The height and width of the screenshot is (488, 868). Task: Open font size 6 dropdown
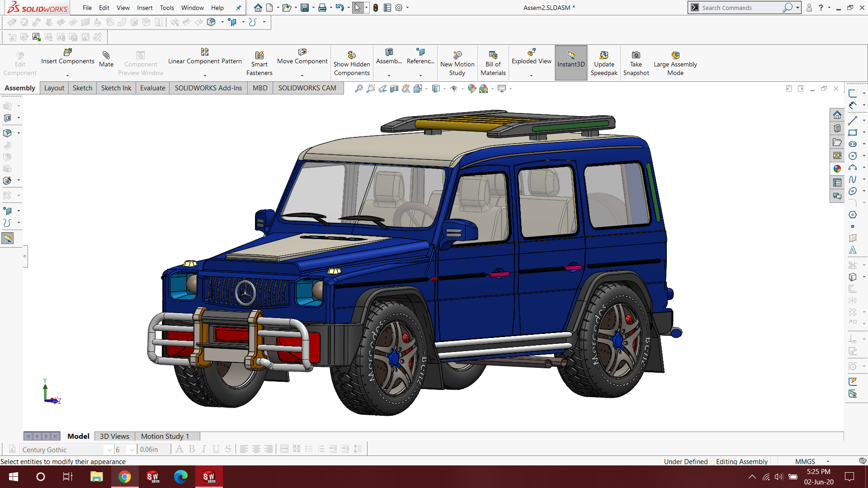coord(132,450)
